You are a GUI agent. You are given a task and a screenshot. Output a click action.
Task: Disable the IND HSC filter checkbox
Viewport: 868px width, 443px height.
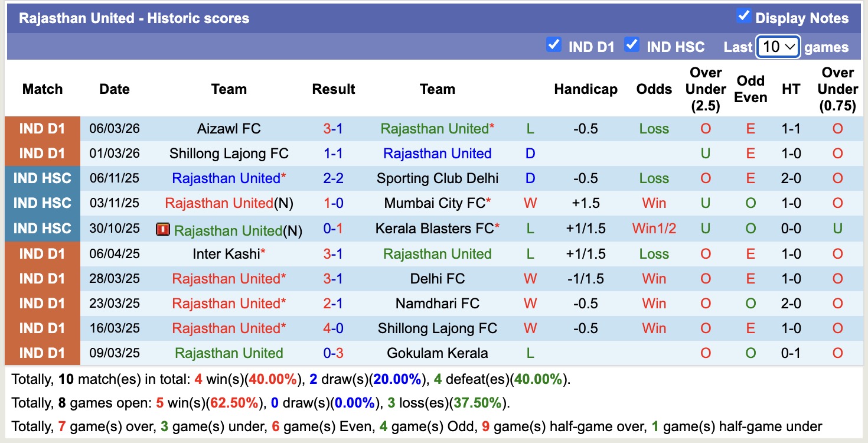pyautogui.click(x=632, y=44)
